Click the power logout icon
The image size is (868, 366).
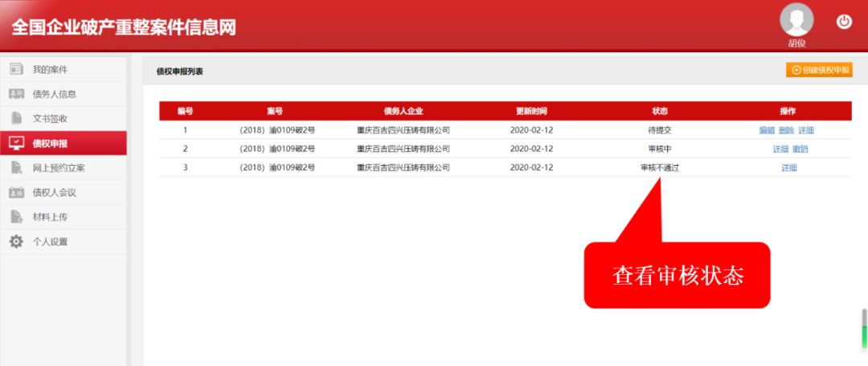[x=844, y=22]
